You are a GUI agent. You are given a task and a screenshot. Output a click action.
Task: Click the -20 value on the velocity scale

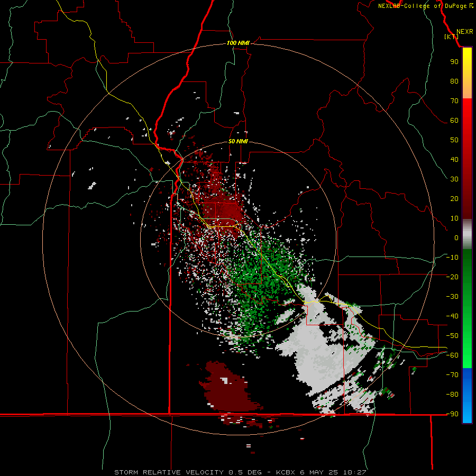tap(452, 277)
